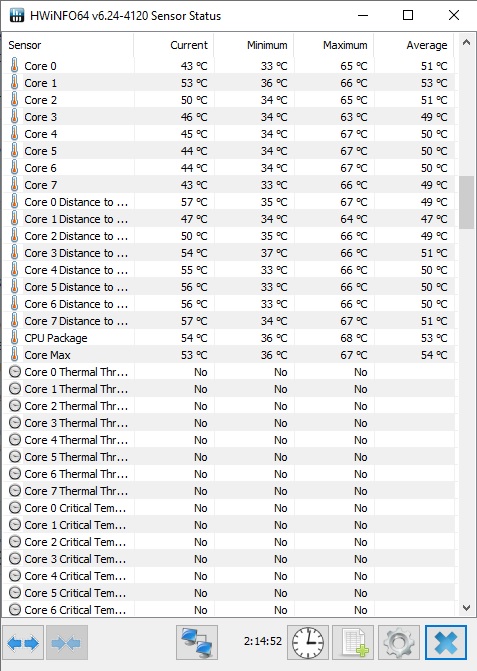Click the Core Max thermometer icon
The width and height of the screenshot is (477, 671).
(15, 355)
